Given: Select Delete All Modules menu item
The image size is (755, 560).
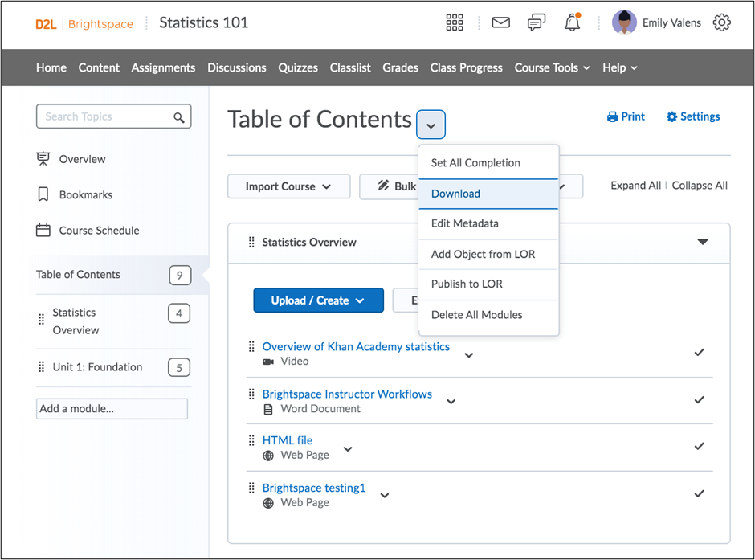Looking at the screenshot, I should (488, 315).
